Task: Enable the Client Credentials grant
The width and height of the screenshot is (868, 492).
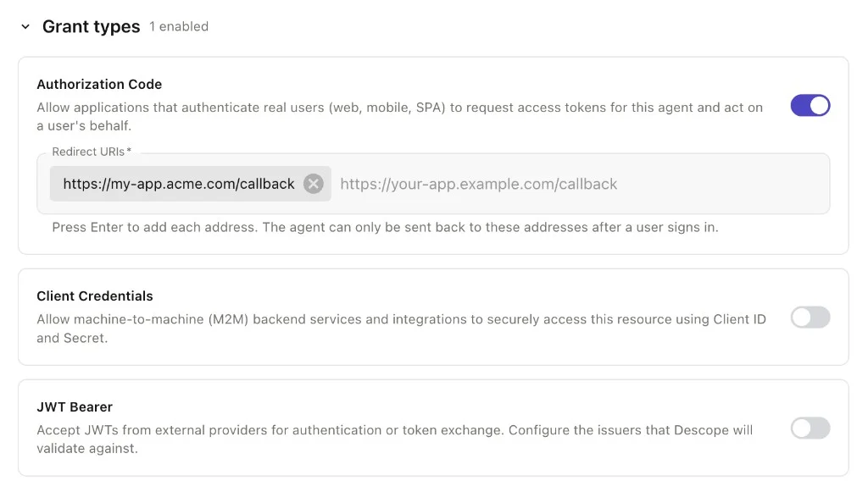Action: pos(810,318)
